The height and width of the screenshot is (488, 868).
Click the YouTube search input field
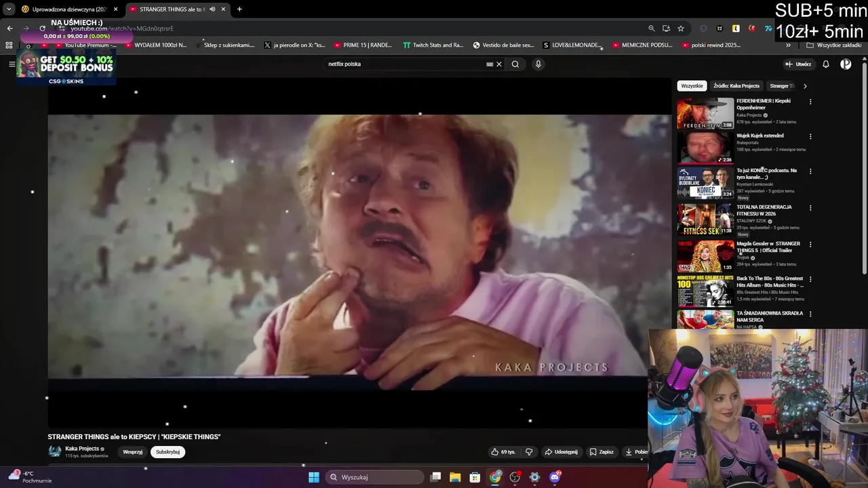click(x=405, y=64)
